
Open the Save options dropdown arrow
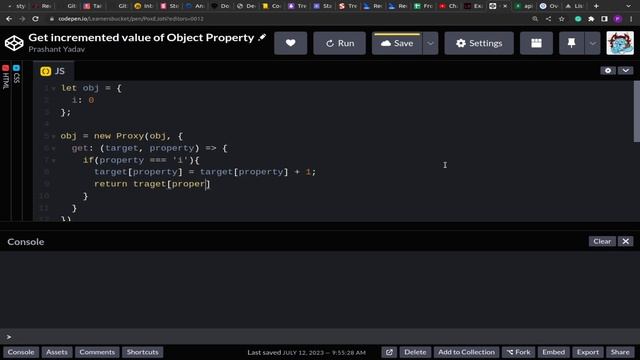point(430,43)
